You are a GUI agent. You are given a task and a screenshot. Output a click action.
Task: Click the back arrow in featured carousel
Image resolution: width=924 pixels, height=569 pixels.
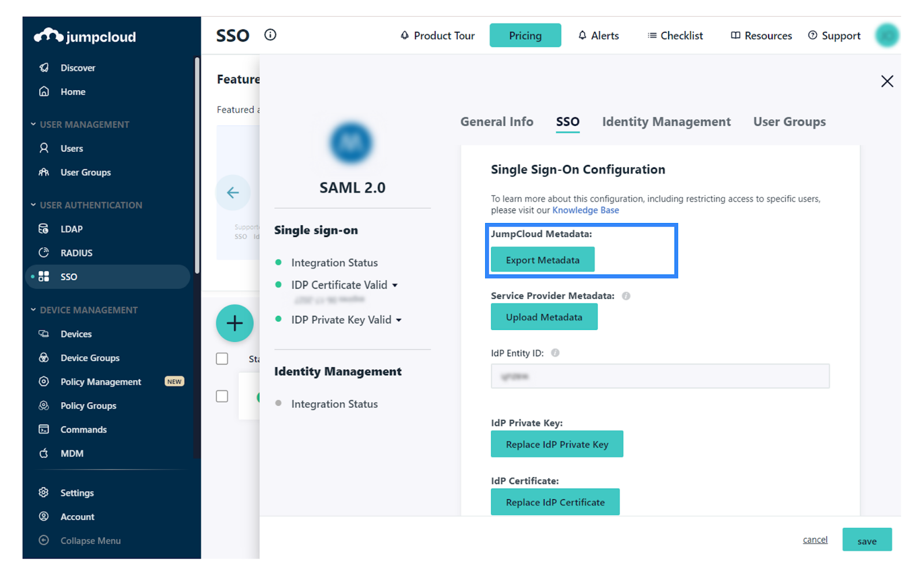pyautogui.click(x=233, y=192)
